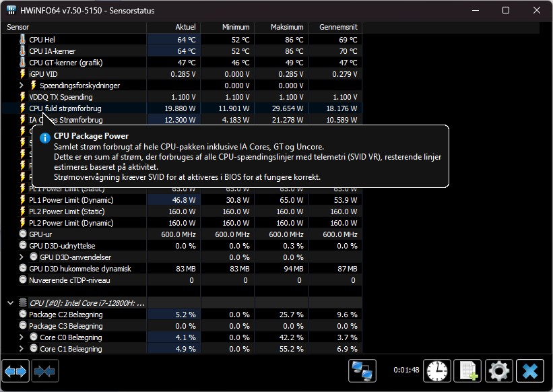The width and height of the screenshot is (553, 392).
Task: Click the Gennemsnit column header
Action: (335, 27)
